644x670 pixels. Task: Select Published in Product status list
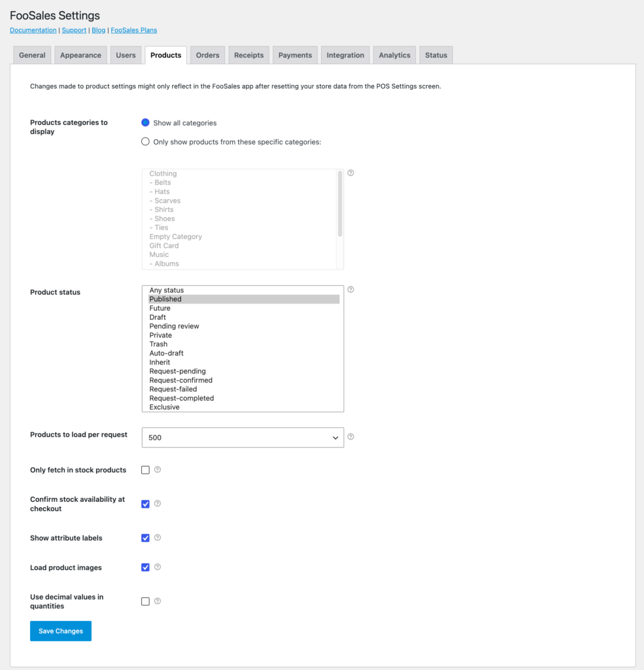tap(244, 299)
